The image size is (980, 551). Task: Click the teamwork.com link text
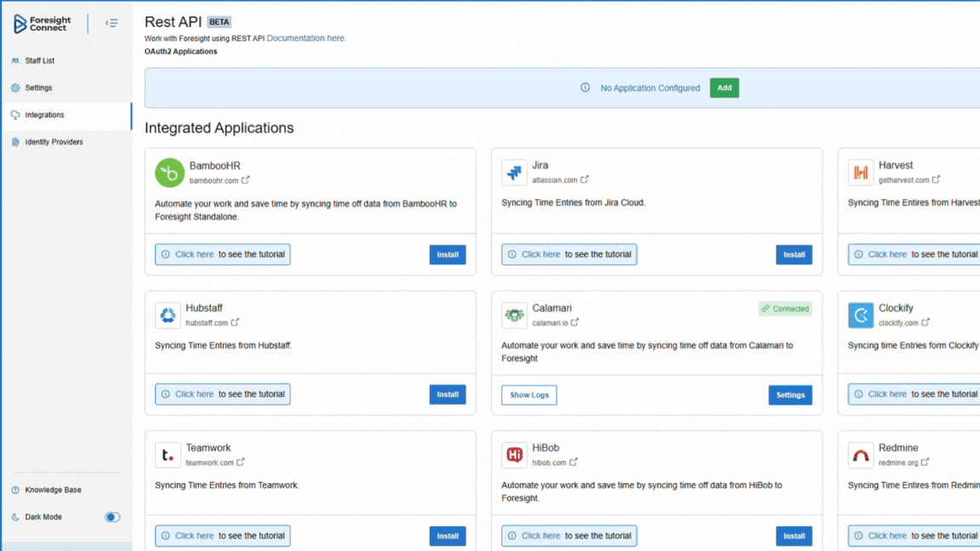209,463
